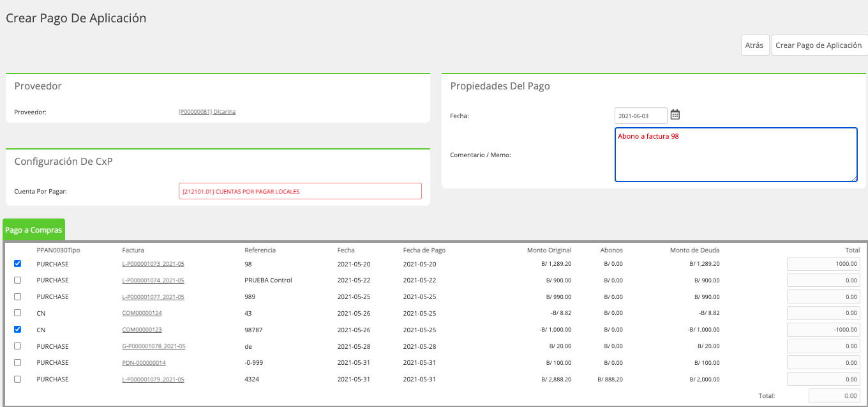Open invoice link L-P000001073_2021-05

(153, 264)
